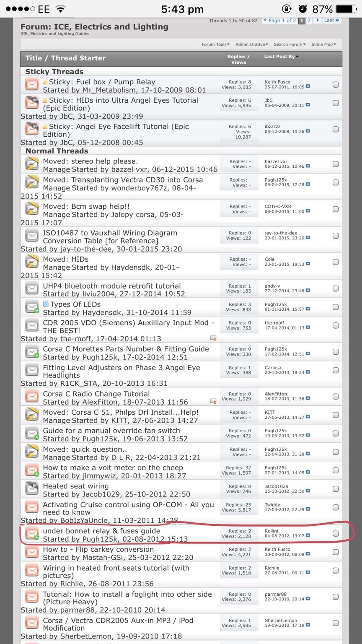Tick checkbox for Fuel box / Pump Relay thread
The width and height of the screenshot is (362, 644).
point(336,85)
